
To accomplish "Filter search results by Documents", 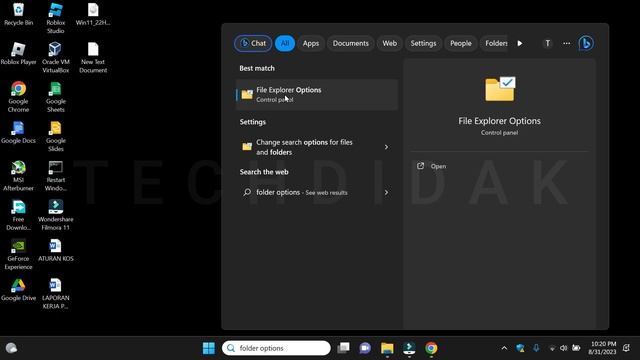I will (x=351, y=43).
